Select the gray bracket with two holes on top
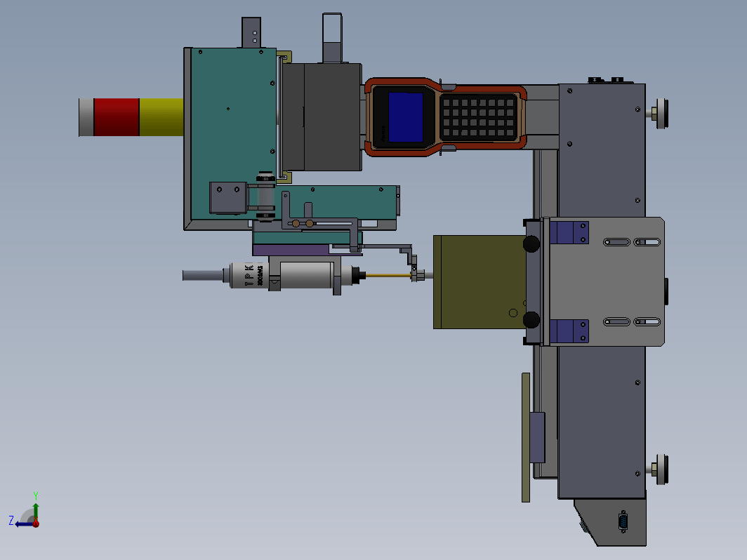 (x=251, y=32)
